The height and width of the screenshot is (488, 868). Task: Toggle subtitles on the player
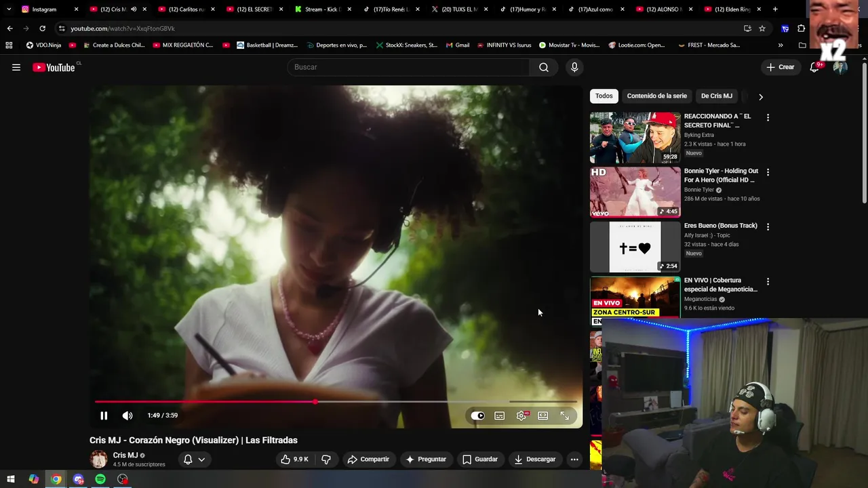coord(500,415)
